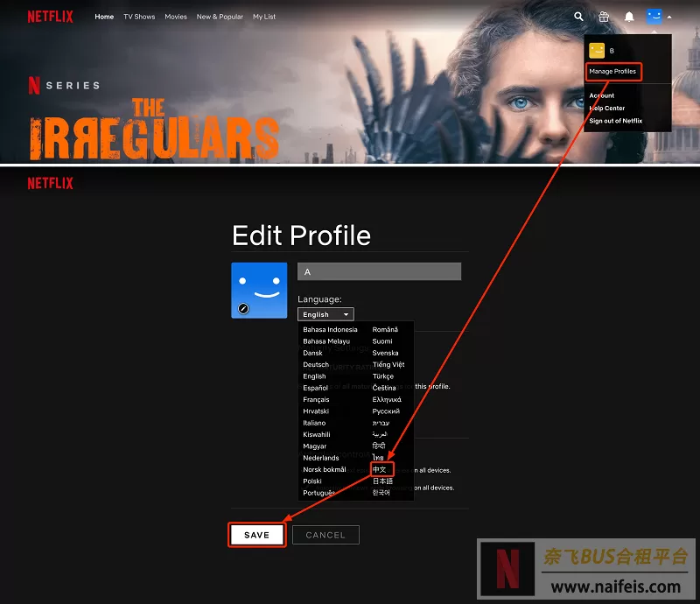This screenshot has height=604, width=700.
Task: Select Čeština language option
Action: click(384, 388)
